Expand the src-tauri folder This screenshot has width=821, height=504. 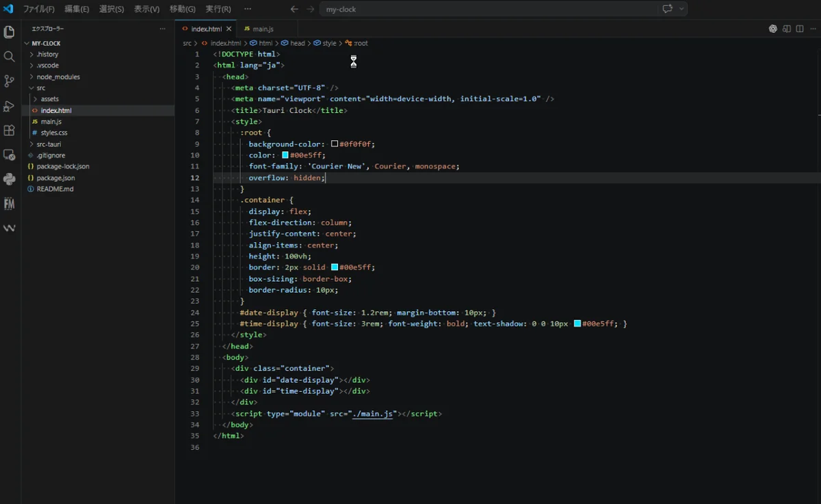(49, 144)
